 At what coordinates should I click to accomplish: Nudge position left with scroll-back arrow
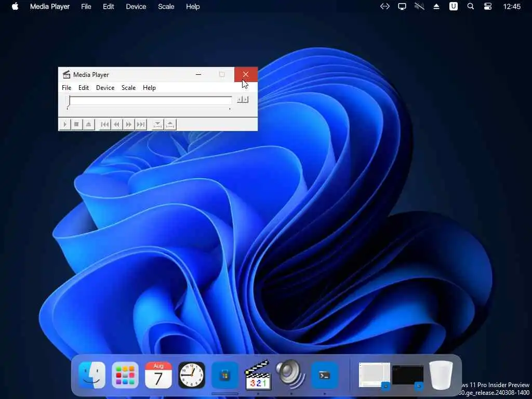pyautogui.click(x=240, y=99)
